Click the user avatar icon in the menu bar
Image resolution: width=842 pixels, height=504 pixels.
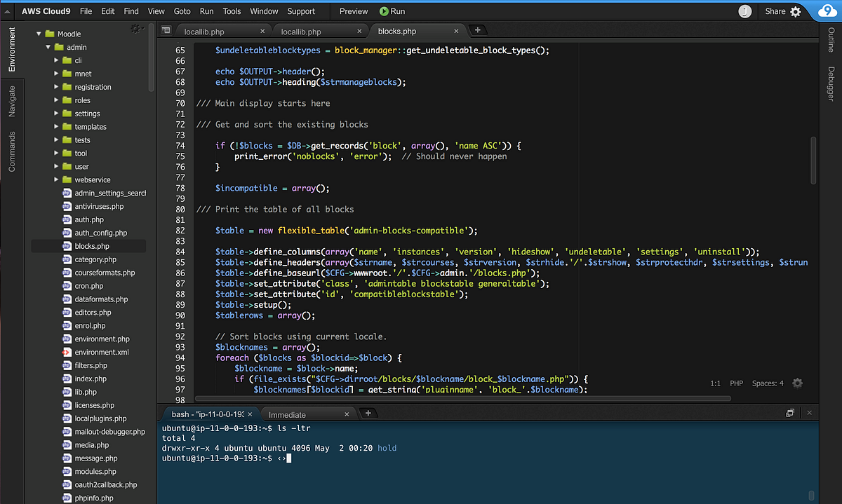point(744,11)
